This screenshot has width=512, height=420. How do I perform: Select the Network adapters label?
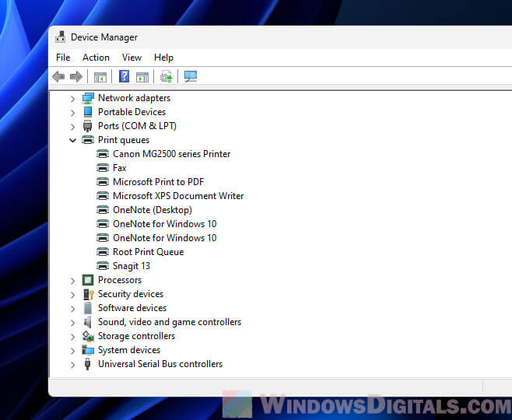[x=134, y=98]
